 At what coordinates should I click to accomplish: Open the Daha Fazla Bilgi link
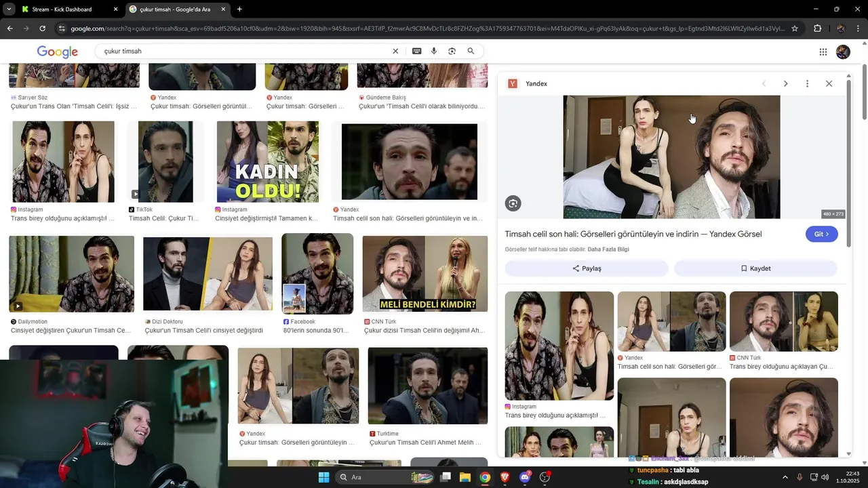(x=608, y=249)
